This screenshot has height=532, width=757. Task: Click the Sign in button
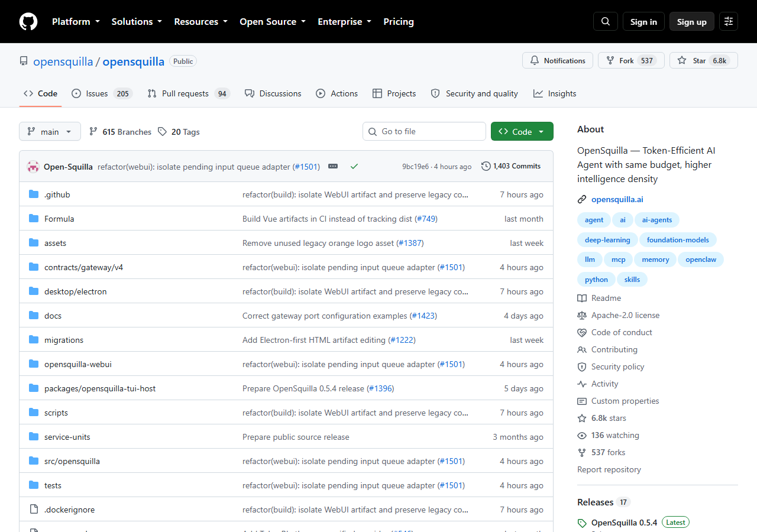[643, 21]
